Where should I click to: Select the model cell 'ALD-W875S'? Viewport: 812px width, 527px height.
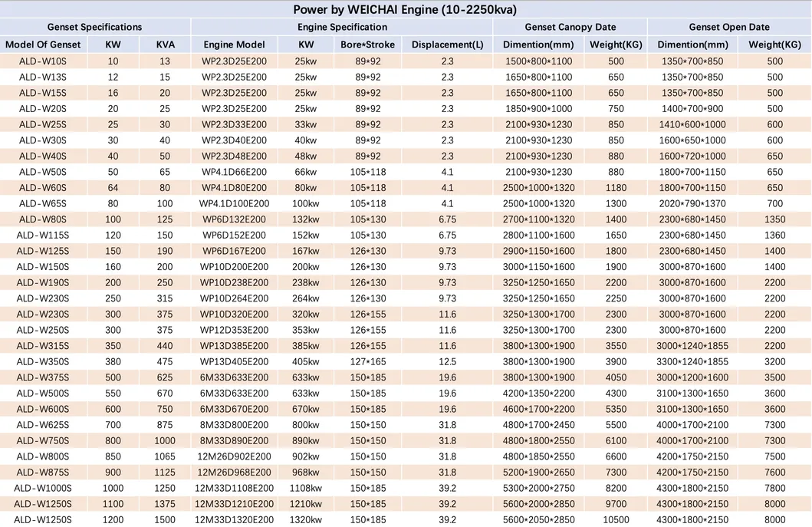pos(43,472)
